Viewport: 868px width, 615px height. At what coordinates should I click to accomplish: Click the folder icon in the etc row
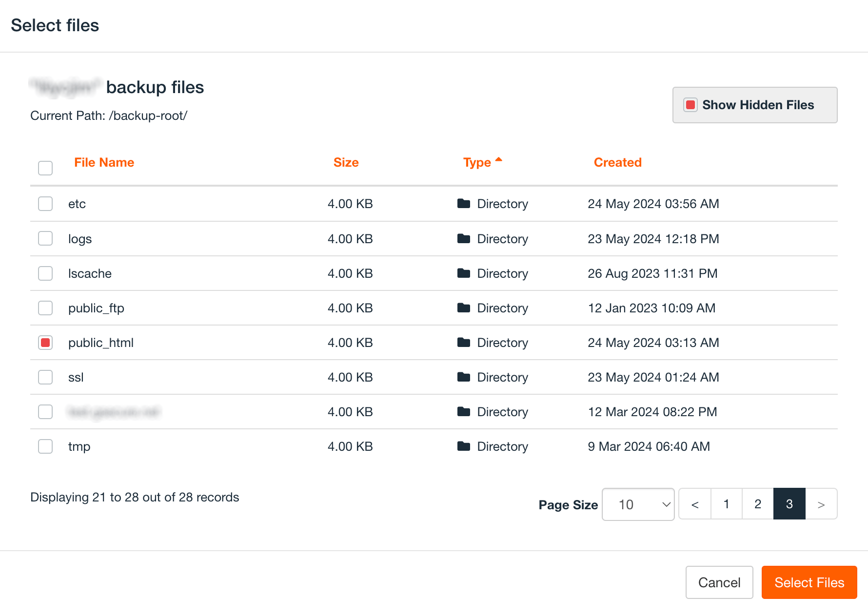click(x=463, y=204)
